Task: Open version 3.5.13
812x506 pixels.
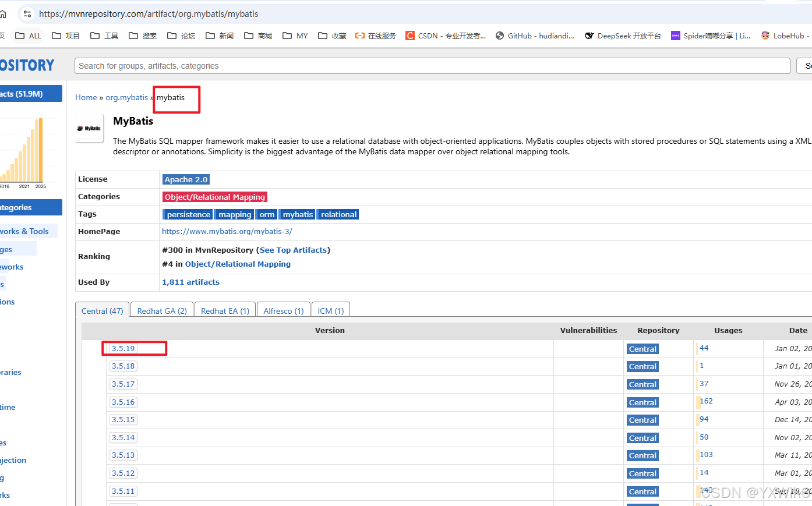Action: [123, 455]
